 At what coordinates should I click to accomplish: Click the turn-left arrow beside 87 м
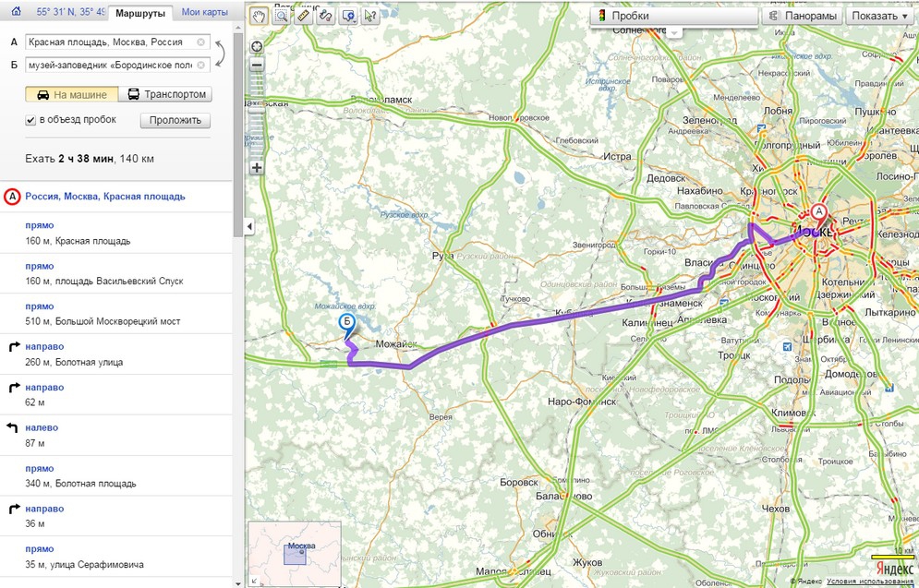click(12, 428)
